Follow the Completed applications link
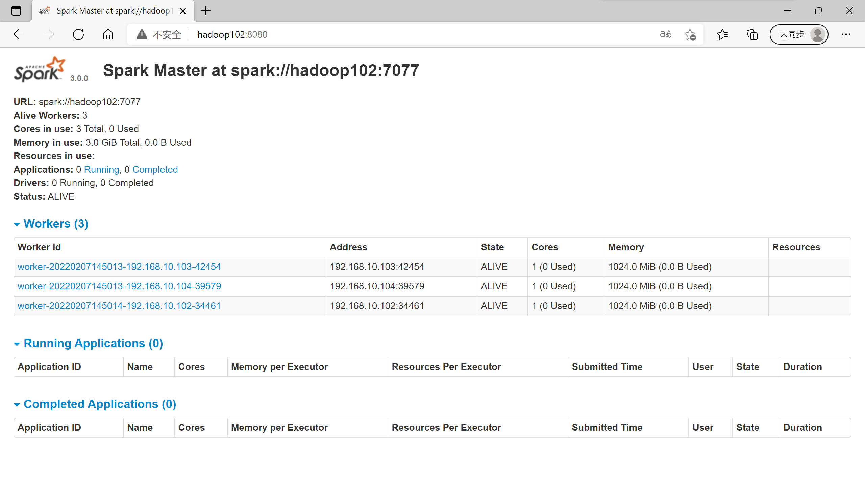Screen dimensions: 865x504 pyautogui.click(x=155, y=170)
